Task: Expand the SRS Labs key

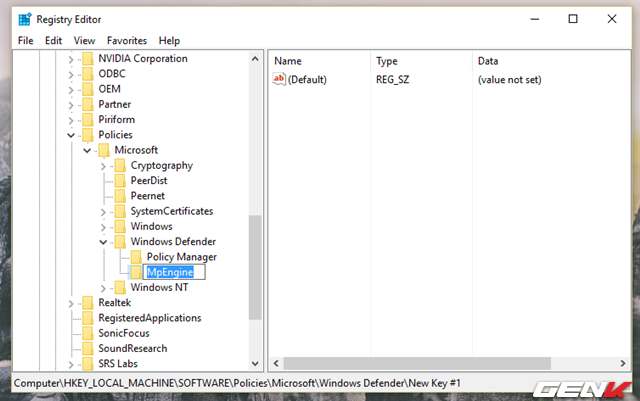Action: [x=71, y=365]
